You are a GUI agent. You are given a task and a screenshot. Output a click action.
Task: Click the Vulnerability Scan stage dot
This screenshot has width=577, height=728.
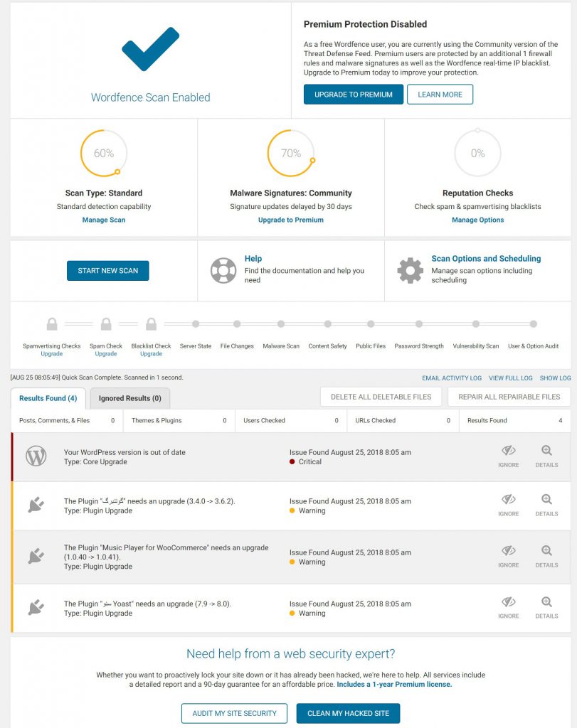tap(476, 324)
